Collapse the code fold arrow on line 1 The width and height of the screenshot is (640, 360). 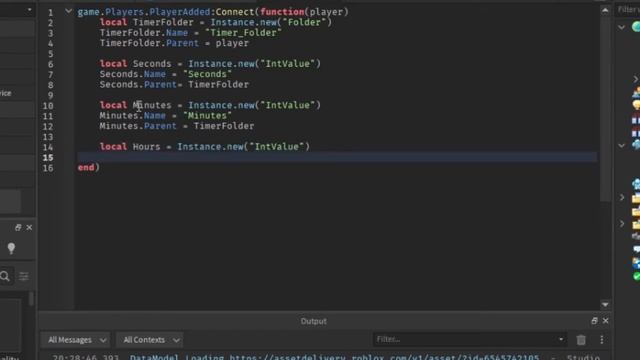coord(69,11)
